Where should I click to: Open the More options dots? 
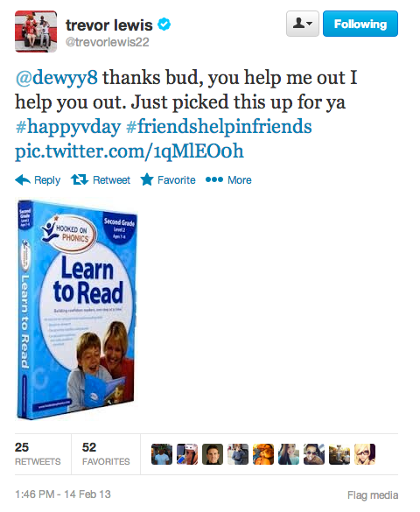(x=214, y=179)
